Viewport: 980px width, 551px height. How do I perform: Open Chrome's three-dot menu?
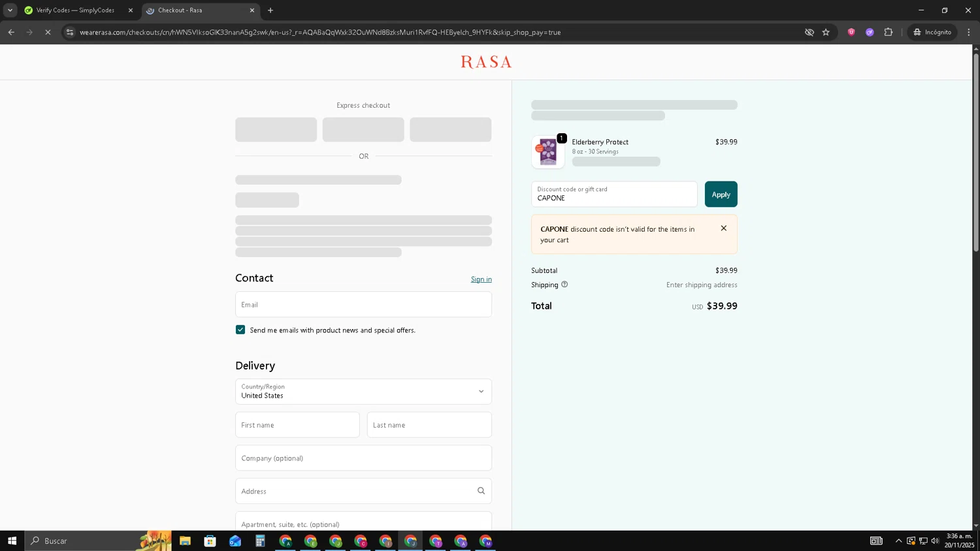[x=969, y=32]
